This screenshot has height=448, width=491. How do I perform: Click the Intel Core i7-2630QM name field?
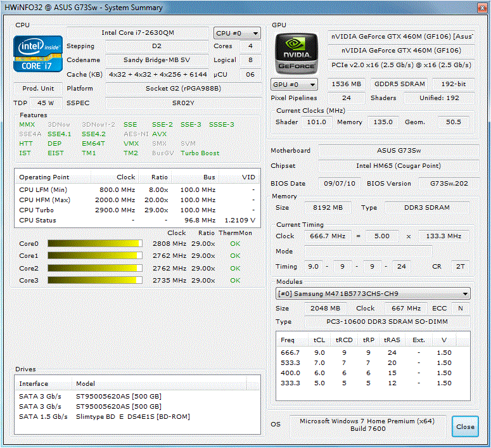(137, 32)
